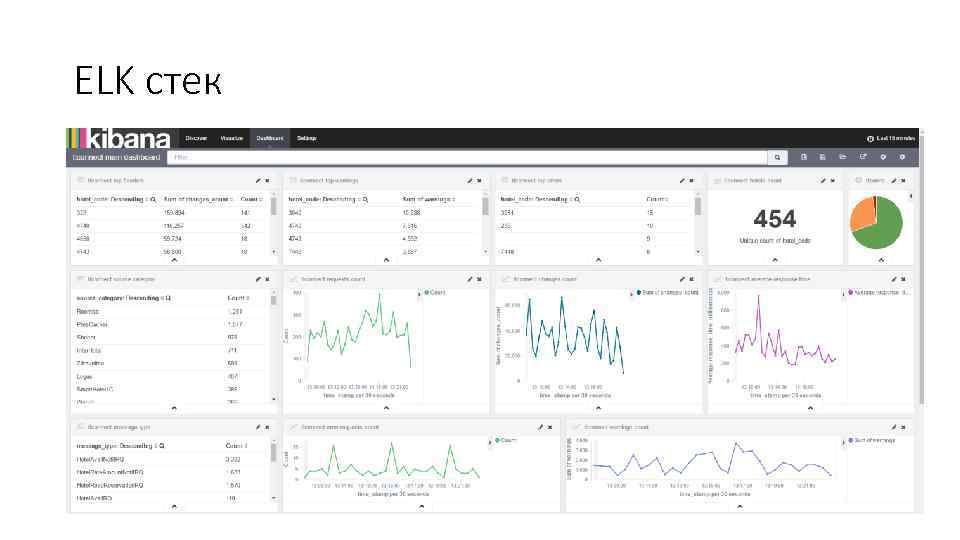This screenshot has width=960, height=540.
Task: Toggle legend of average response time chart
Action: [x=843, y=294]
